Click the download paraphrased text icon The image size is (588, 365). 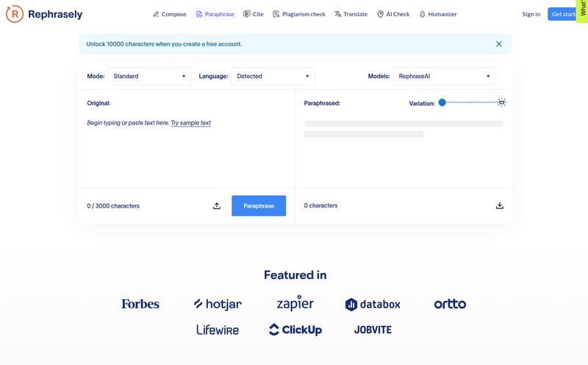tap(500, 205)
